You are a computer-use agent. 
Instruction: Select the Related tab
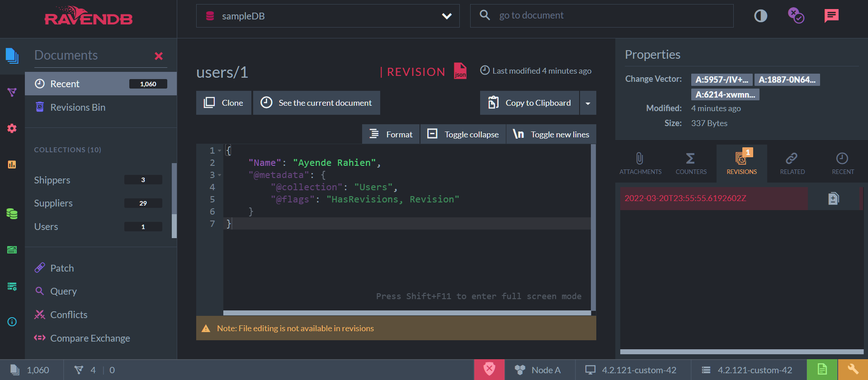[792, 164]
